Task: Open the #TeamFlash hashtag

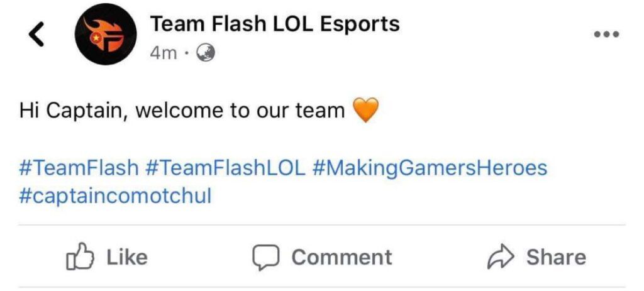Action: (79, 168)
